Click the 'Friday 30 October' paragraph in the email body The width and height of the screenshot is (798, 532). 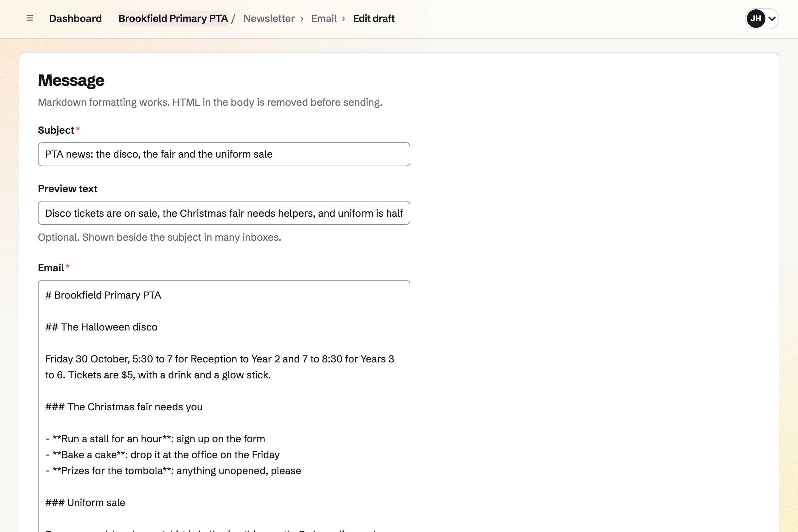pyautogui.click(x=219, y=367)
